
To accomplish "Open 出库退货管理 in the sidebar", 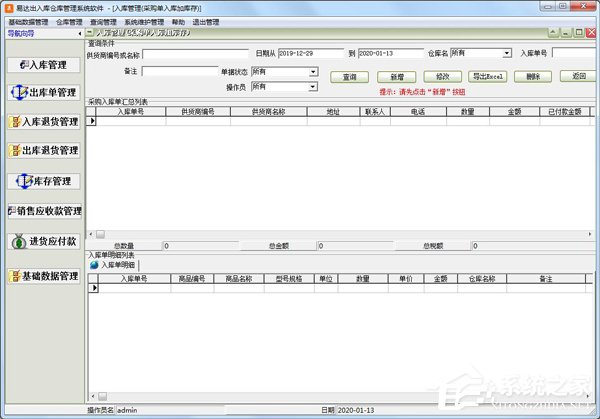I will pyautogui.click(x=44, y=150).
